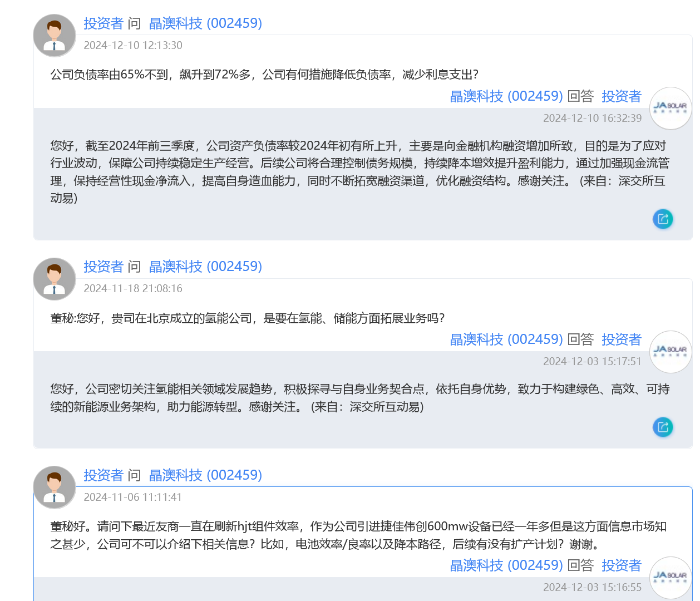
Task: Open the 晶澳科技 (002459) link in the first question header
Action: (206, 23)
